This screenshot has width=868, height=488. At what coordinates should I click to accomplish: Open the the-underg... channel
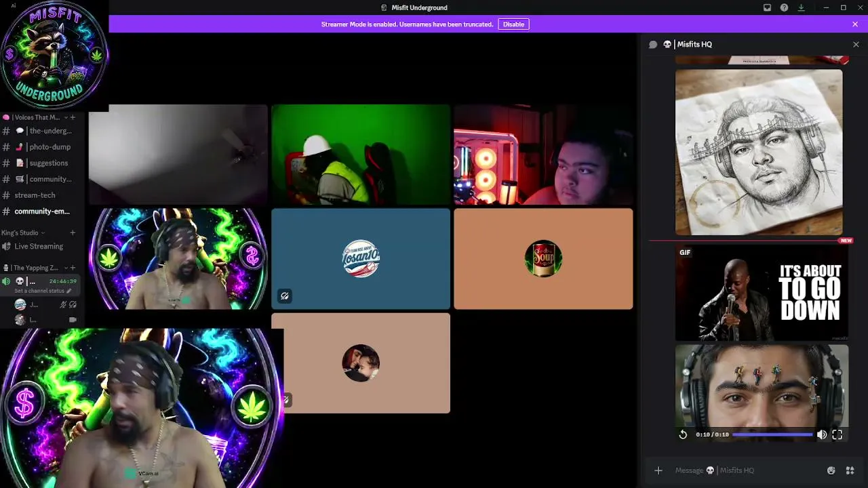[x=39, y=131]
